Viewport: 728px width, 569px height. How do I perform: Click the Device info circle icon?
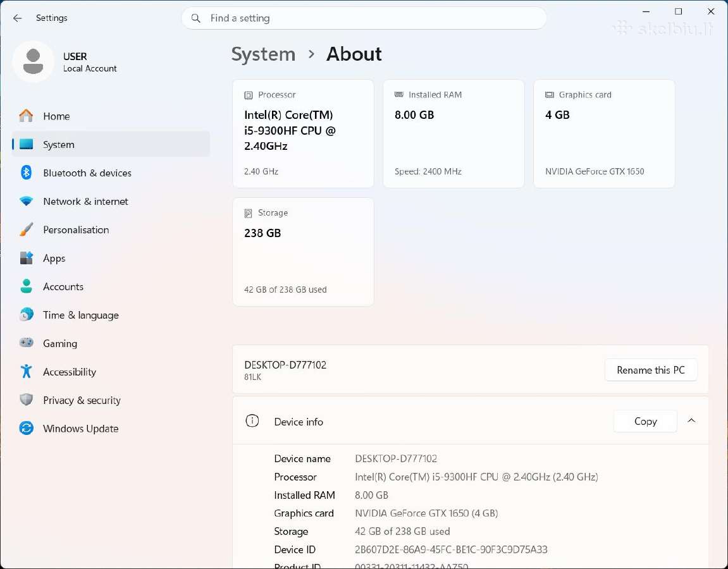[252, 421]
